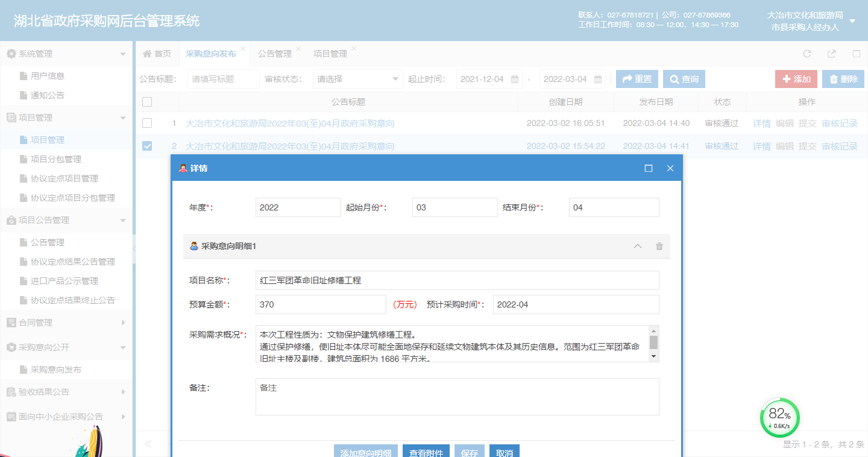The image size is (868, 457).
Task: Click the scroll-down arrow of 采购需求概况
Action: 653,356
